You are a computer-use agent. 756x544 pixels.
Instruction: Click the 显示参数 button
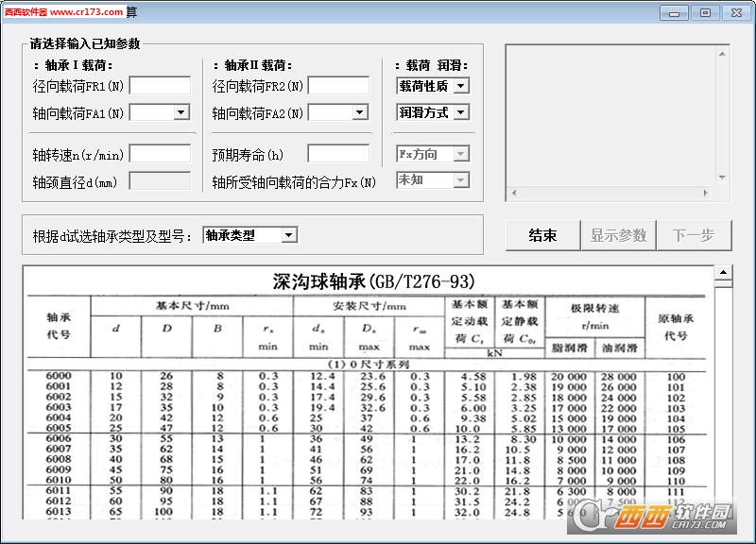click(619, 235)
